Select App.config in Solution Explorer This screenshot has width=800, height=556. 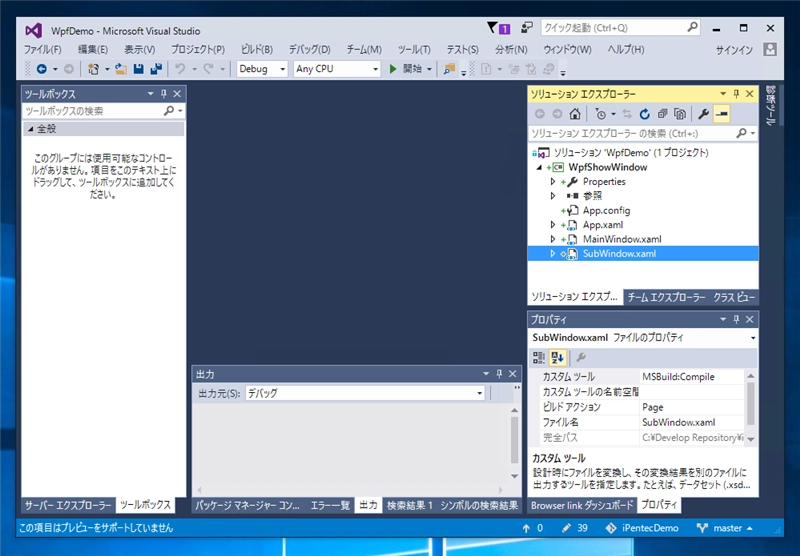pos(606,210)
